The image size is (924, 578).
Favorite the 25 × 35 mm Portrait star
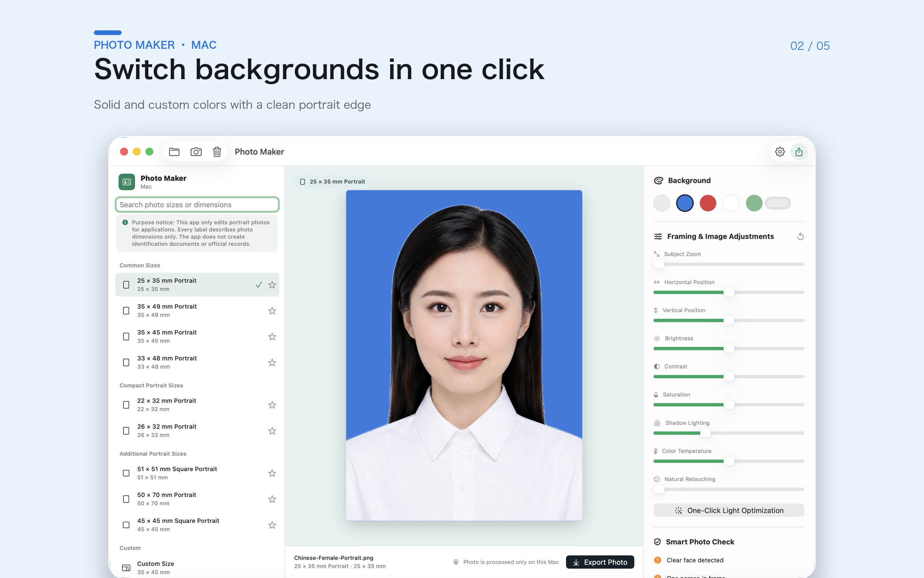(272, 285)
